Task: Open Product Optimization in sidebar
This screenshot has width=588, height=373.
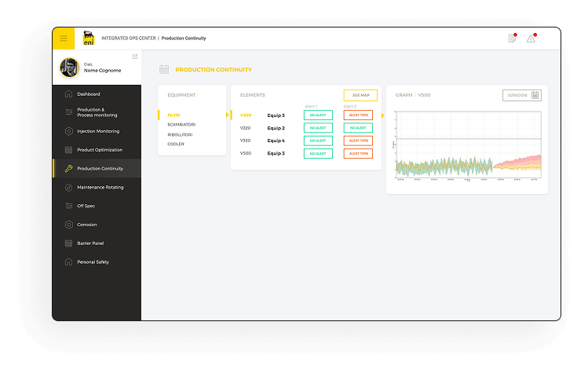Action: (x=100, y=150)
